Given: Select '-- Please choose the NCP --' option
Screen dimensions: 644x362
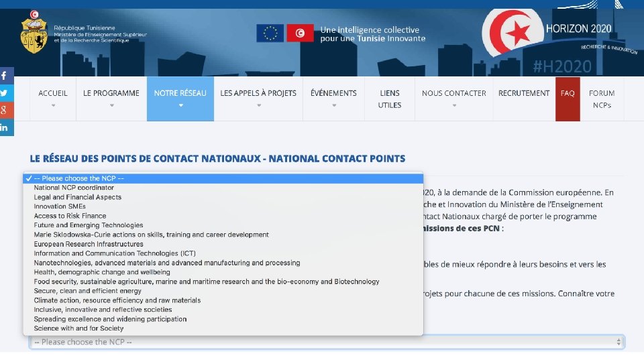Looking at the screenshot, I should [x=223, y=178].
